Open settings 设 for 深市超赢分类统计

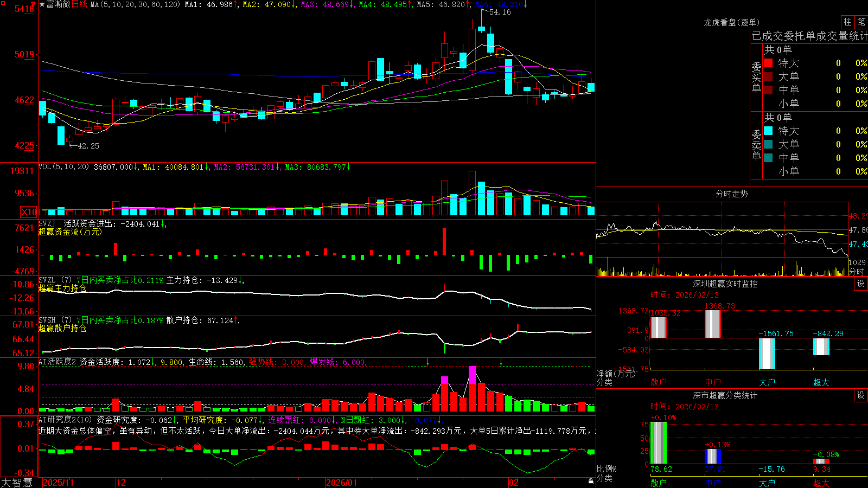(x=861, y=395)
